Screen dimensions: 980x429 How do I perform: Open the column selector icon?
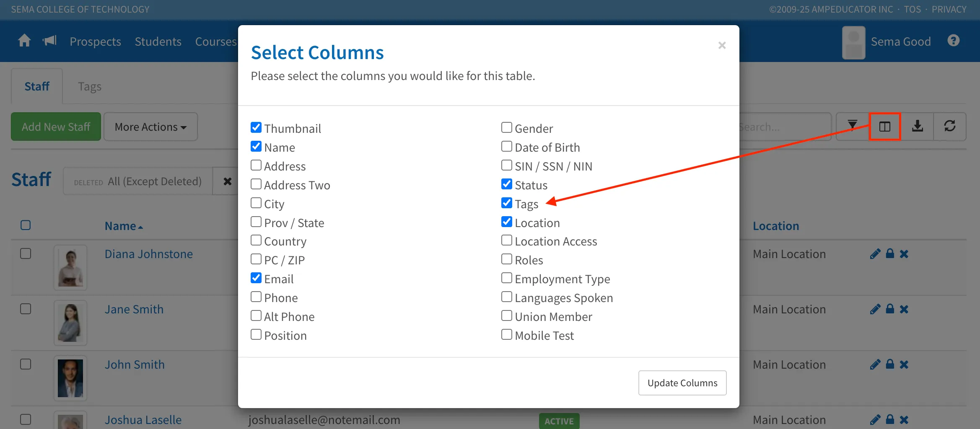point(884,126)
